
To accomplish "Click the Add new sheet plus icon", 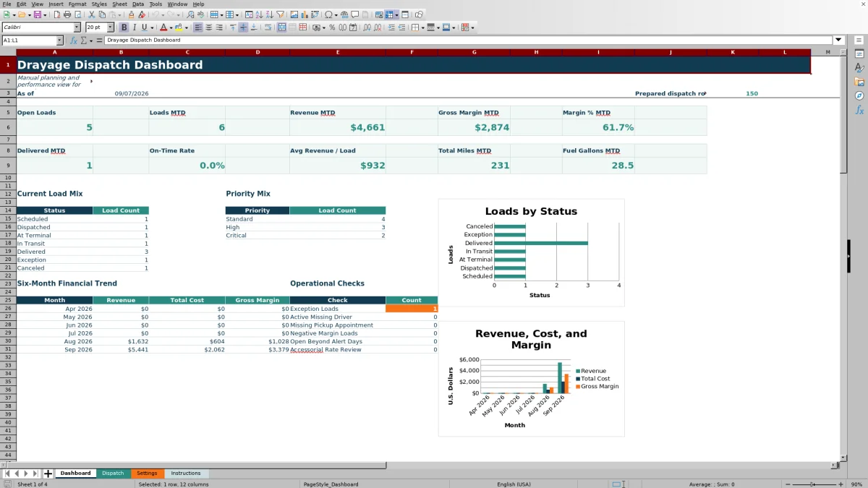I will pos(48,474).
